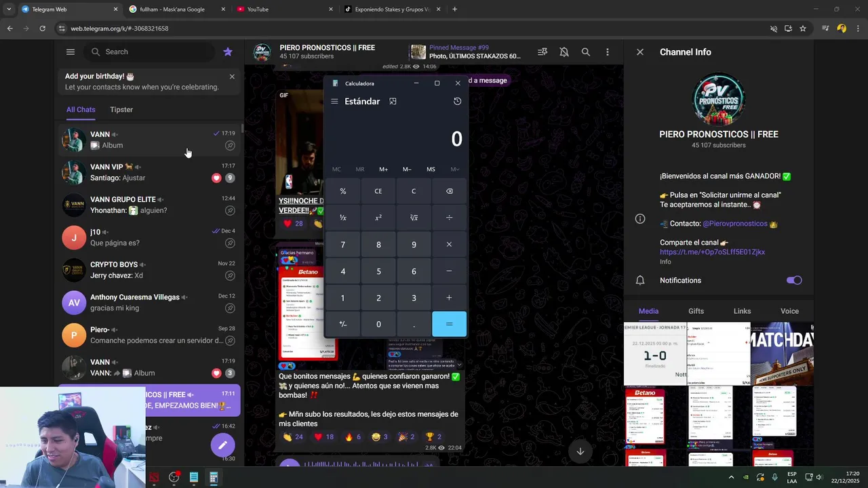The width and height of the screenshot is (868, 488).
Task: Toggle Calculator keep-on-top mode
Action: (393, 101)
